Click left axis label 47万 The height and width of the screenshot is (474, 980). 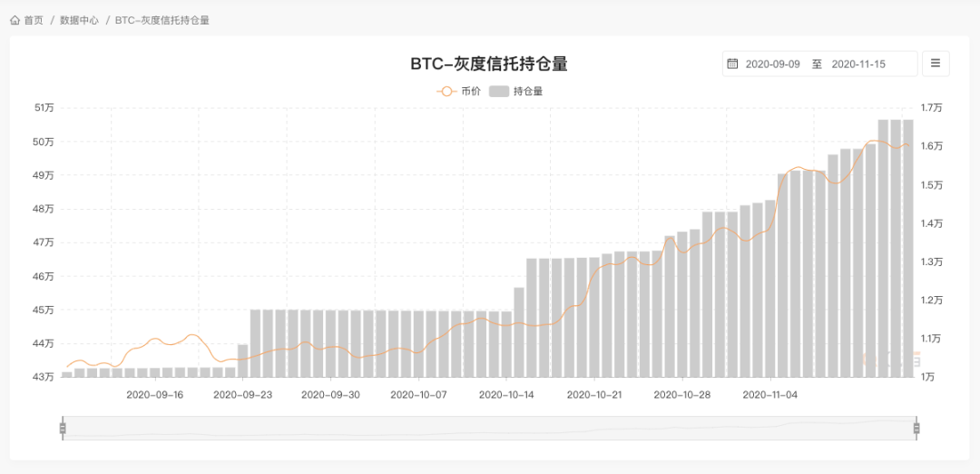tap(44, 242)
